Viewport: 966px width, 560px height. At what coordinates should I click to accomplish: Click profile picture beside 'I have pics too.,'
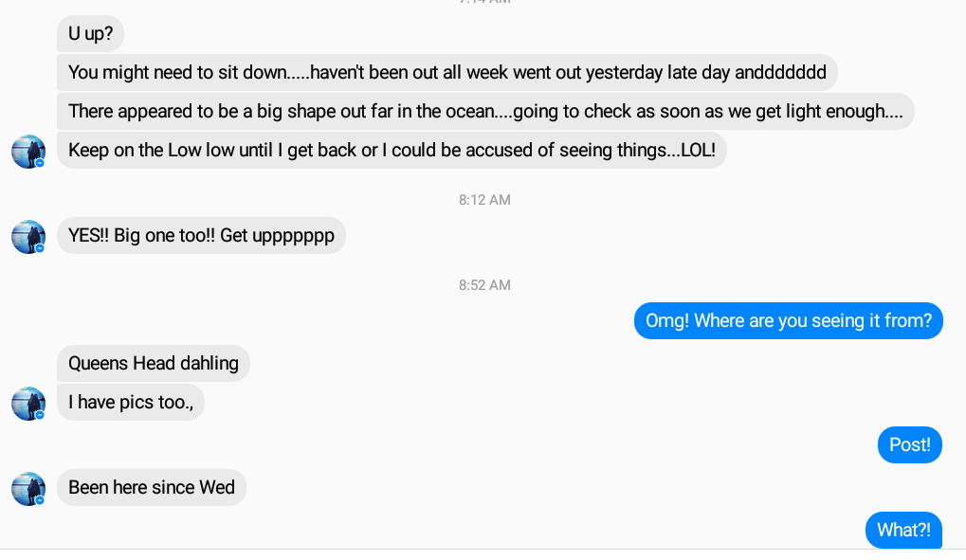tap(28, 403)
